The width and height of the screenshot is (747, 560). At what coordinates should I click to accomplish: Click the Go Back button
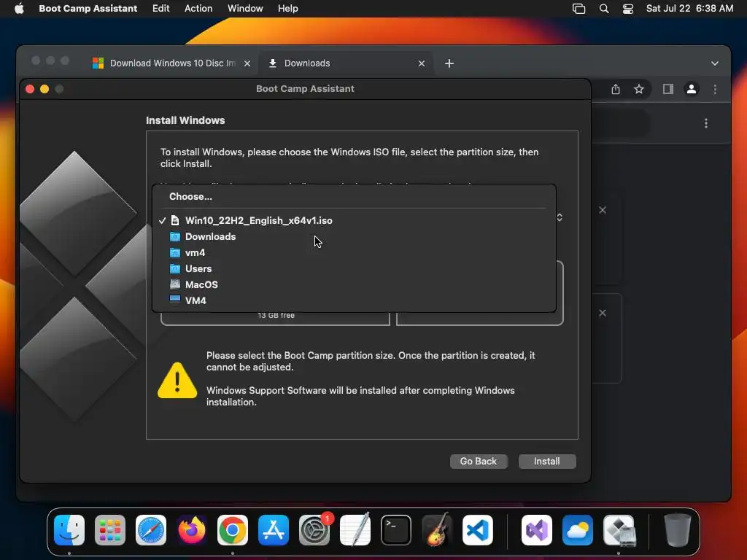click(479, 461)
